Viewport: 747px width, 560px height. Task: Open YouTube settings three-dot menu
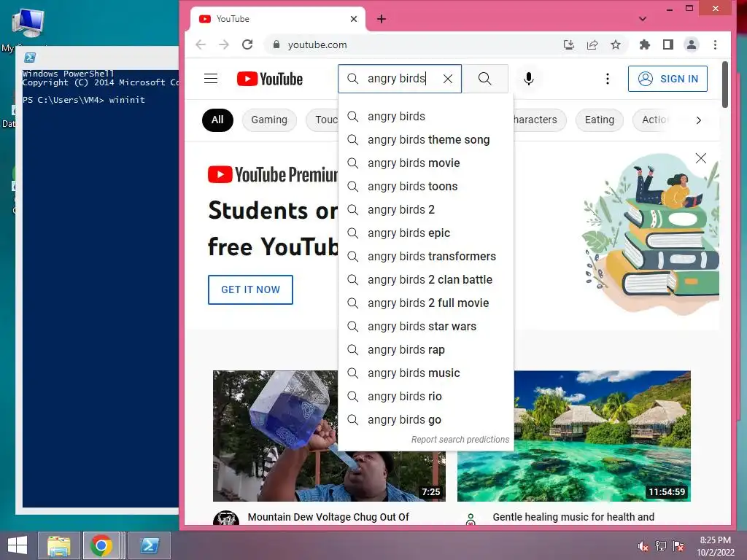(x=608, y=79)
